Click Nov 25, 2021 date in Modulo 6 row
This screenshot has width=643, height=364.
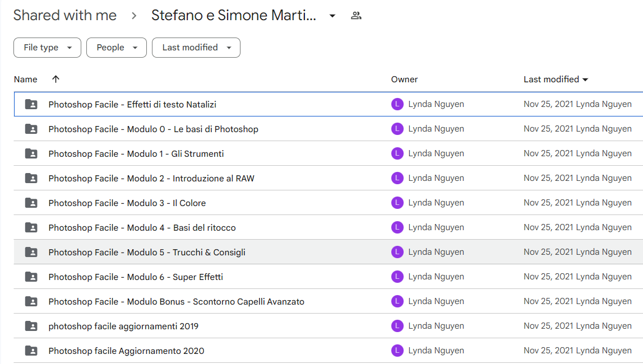tap(548, 277)
